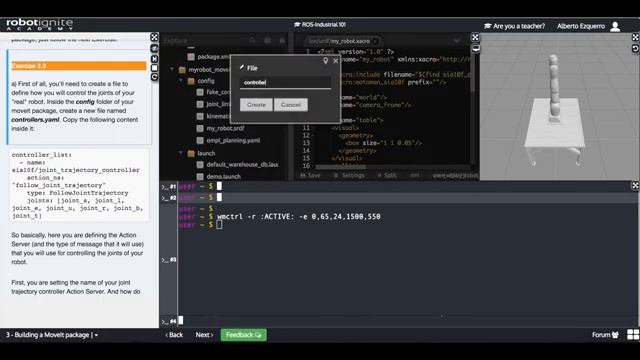
Task: Select the config folder
Action: tap(206, 81)
